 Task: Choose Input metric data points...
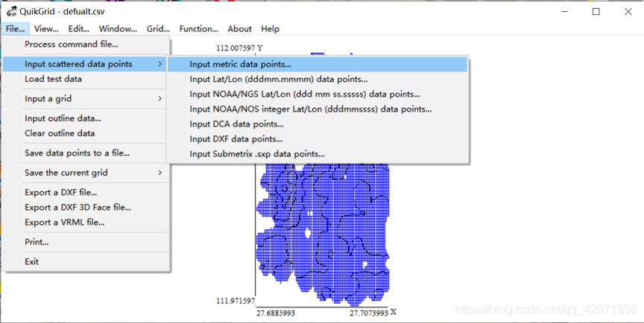coord(318,64)
